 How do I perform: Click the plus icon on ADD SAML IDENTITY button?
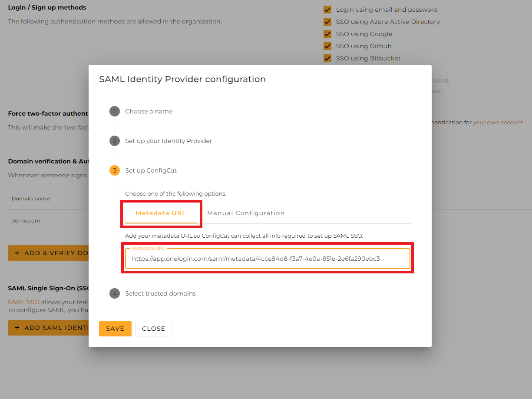click(x=16, y=327)
